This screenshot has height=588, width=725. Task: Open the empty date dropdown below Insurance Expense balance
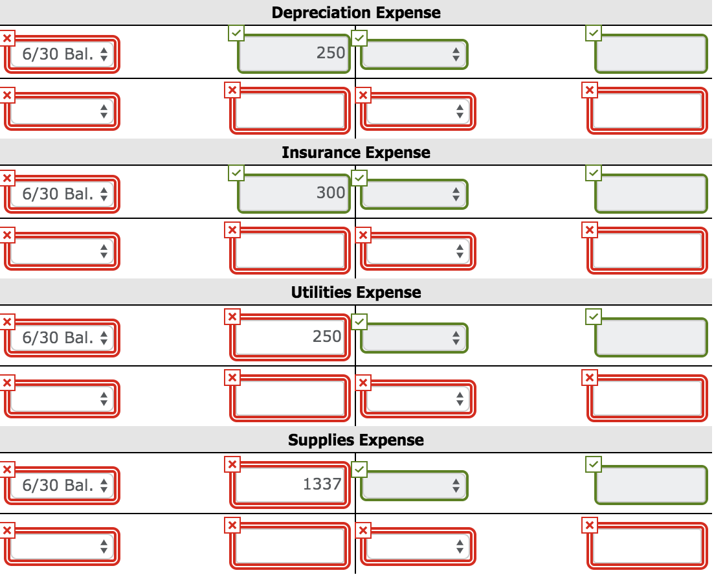61,251
